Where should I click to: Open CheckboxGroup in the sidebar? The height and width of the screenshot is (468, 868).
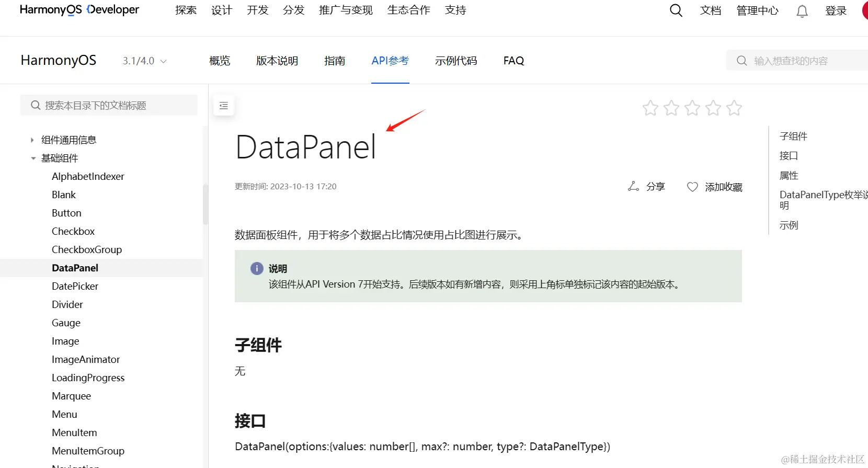click(87, 250)
